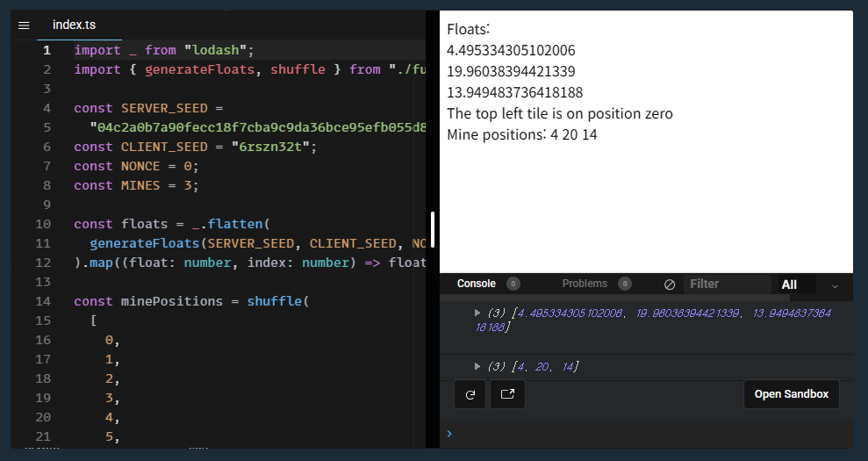The image size is (868, 461).
Task: Click the 'Mine positions: 4 20 14' line
Action: point(522,134)
